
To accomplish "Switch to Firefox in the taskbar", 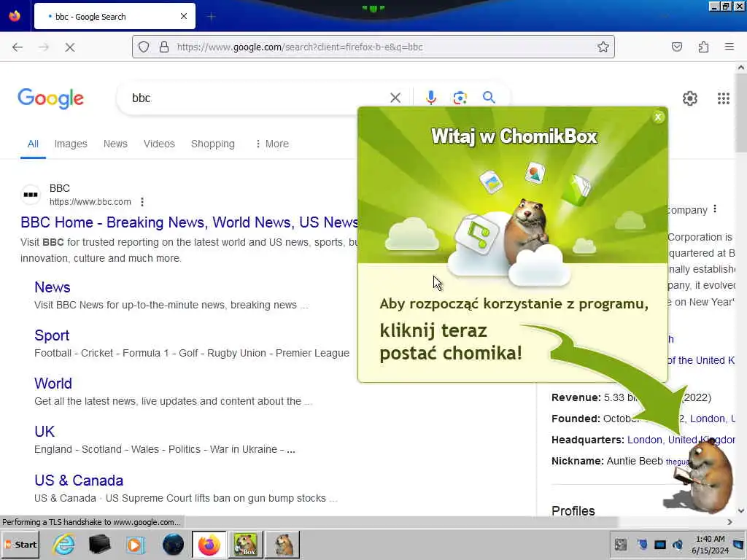I will [x=209, y=544].
